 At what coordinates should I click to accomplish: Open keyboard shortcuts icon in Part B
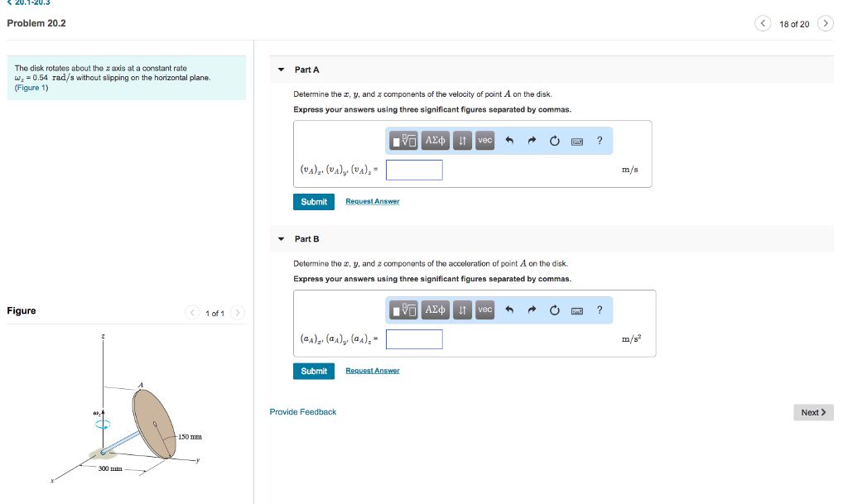577,310
